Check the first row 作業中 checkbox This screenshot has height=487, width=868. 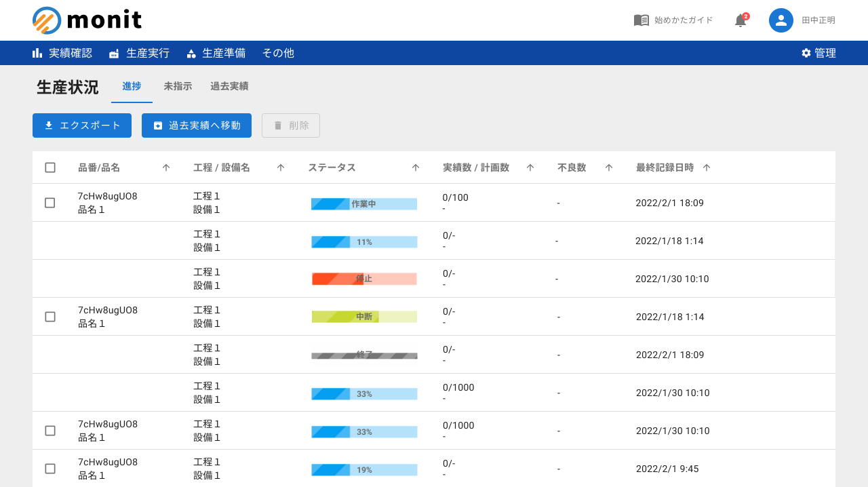[x=50, y=203]
